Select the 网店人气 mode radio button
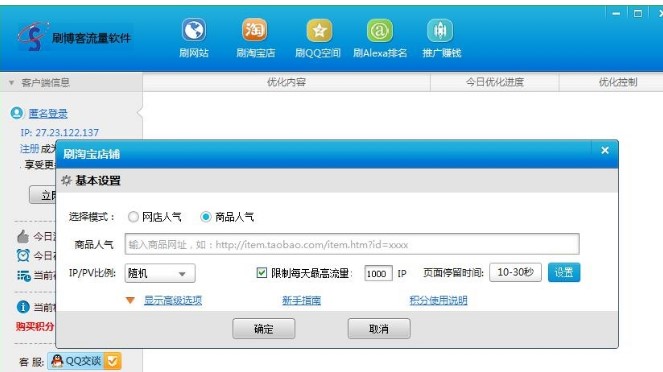The width and height of the screenshot is (663, 372). (133, 217)
